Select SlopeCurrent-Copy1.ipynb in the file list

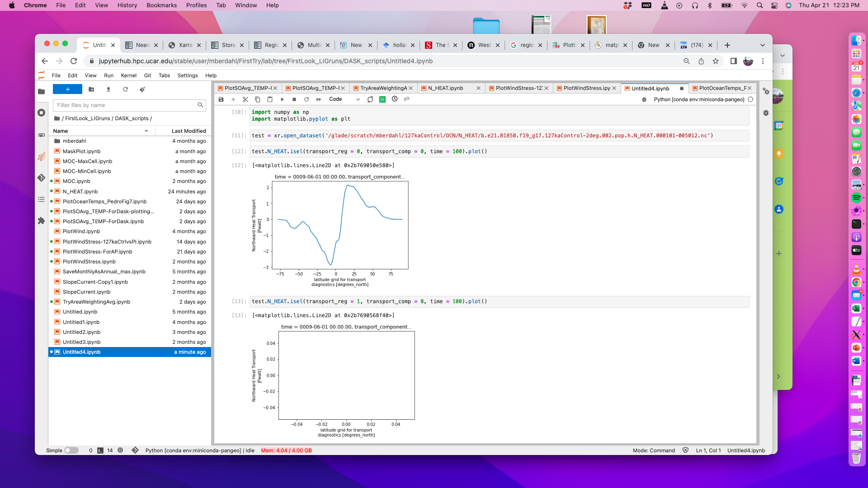click(x=130, y=282)
